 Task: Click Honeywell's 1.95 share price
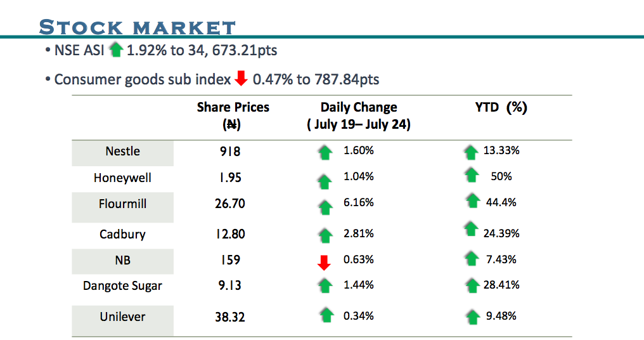[229, 178]
